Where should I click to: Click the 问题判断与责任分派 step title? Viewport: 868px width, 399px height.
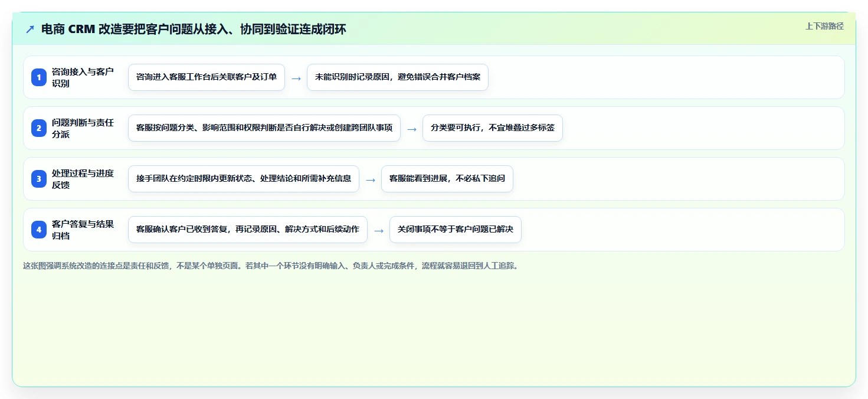83,128
